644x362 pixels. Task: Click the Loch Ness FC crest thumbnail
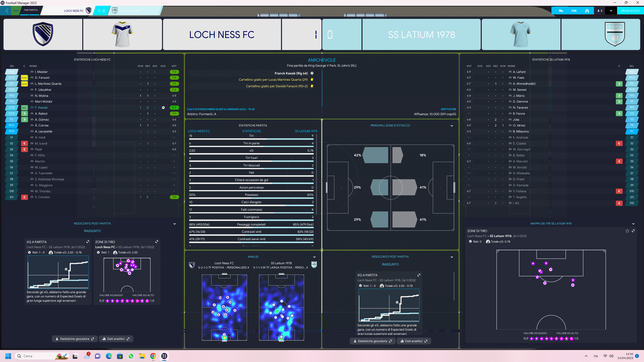click(43, 34)
